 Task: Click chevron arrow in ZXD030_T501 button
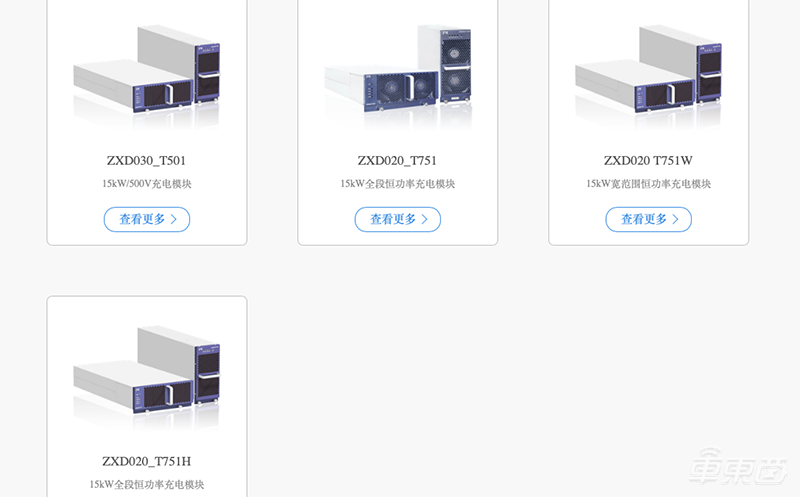pos(173,219)
